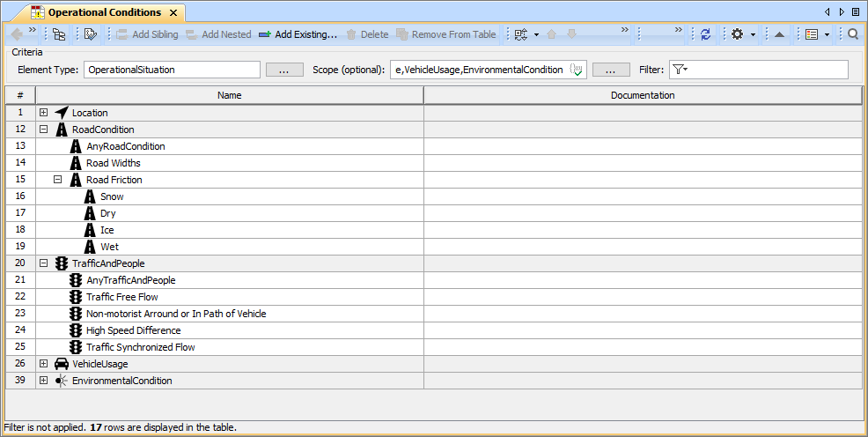Screen dimensions: 868x437
Task: Click the Snow row road icon
Action: point(90,196)
